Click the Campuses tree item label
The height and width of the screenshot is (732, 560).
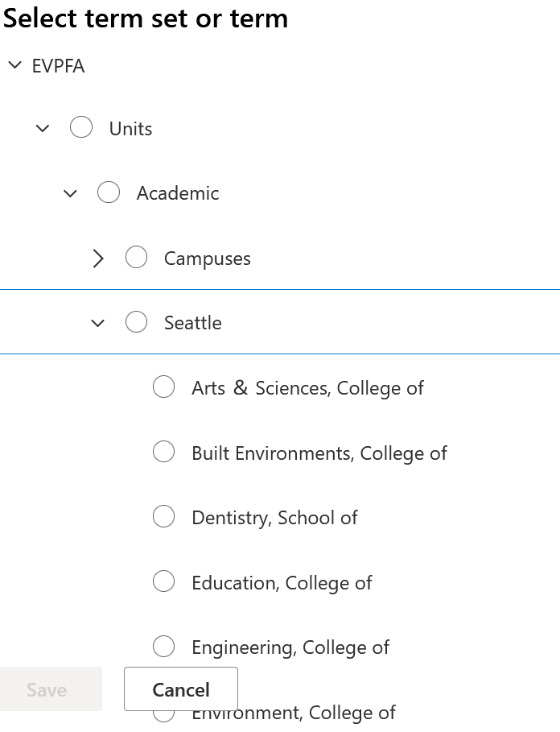(x=207, y=258)
